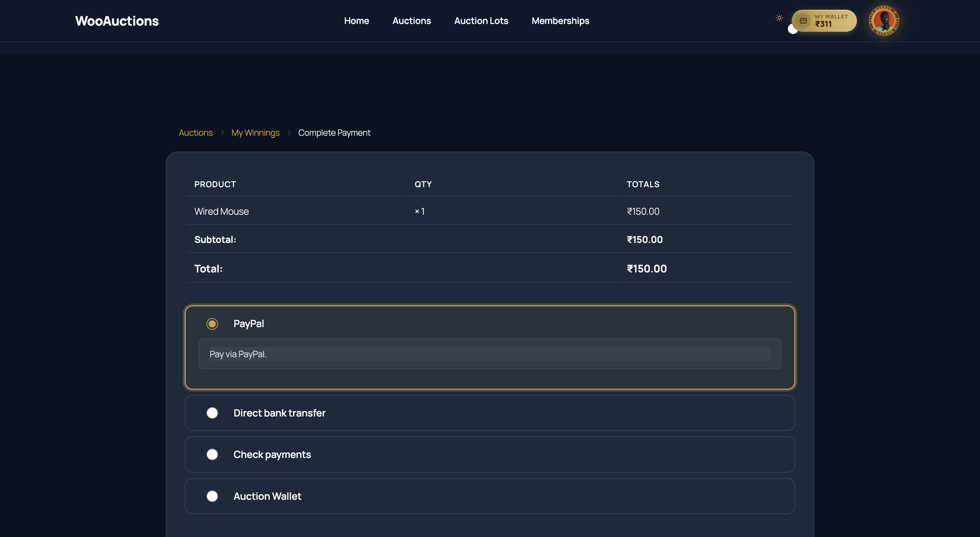Toggle light mode via the sun icon
This screenshot has height=537, width=980.
coord(779,17)
